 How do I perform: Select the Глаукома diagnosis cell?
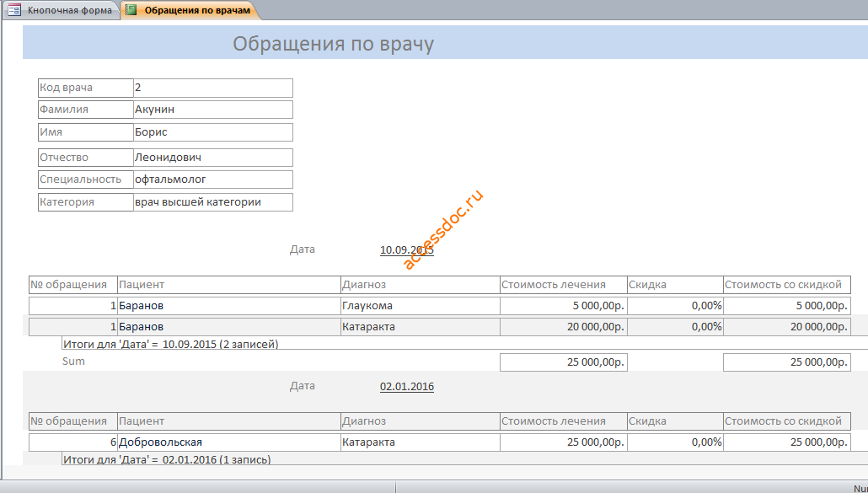421,305
